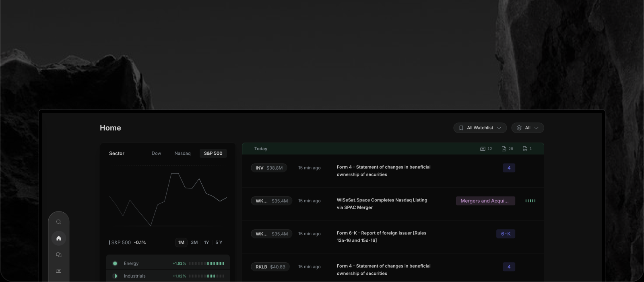Click '15 min ago' in the RKLB row
This screenshot has height=282, width=644.
(310, 267)
